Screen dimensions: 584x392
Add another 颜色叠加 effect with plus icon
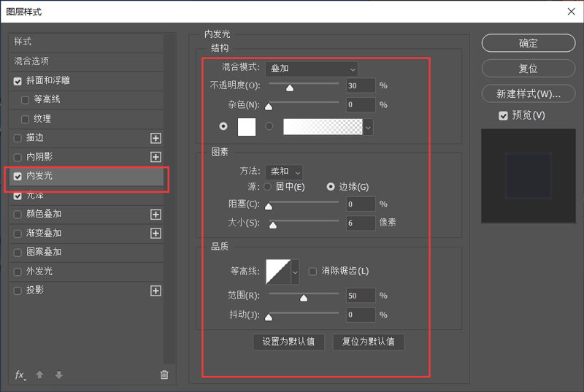[155, 215]
